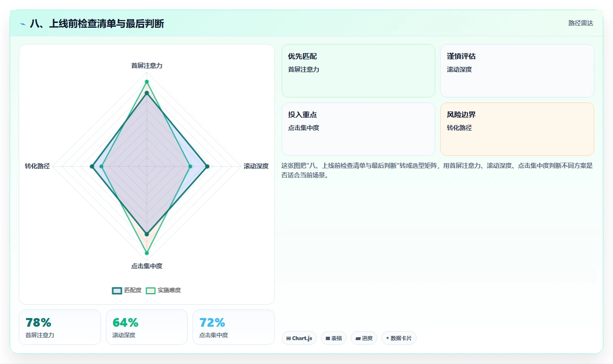Click the 点击集中度 radar axis label
Screen dimensions: 613x364
pos(147,266)
